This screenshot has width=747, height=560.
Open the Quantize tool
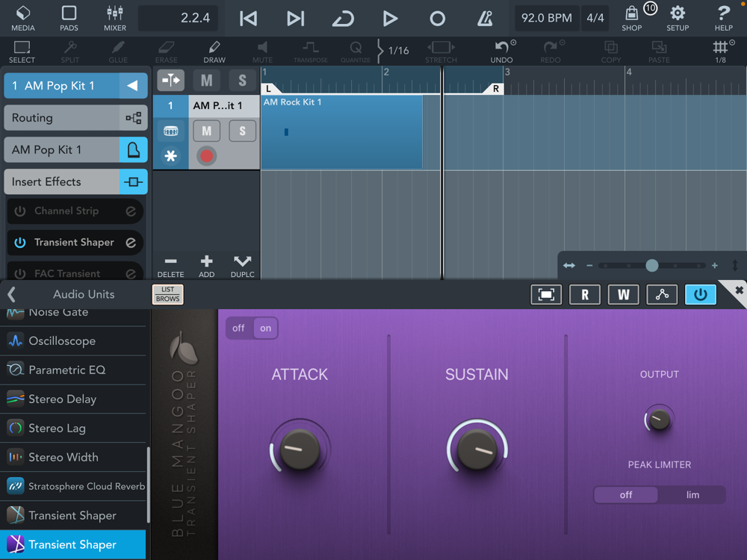pyautogui.click(x=356, y=52)
